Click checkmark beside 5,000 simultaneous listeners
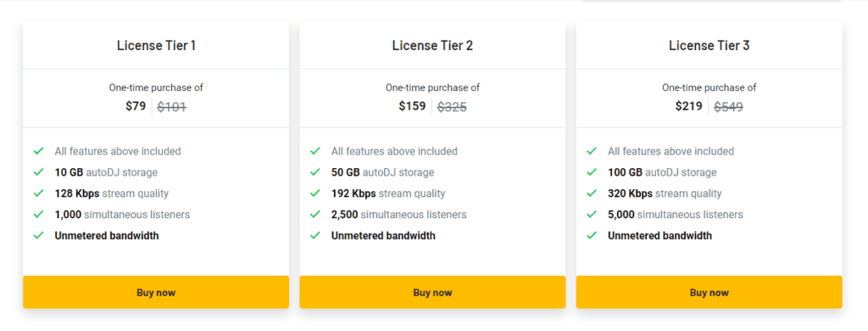The image size is (868, 331). tap(592, 215)
